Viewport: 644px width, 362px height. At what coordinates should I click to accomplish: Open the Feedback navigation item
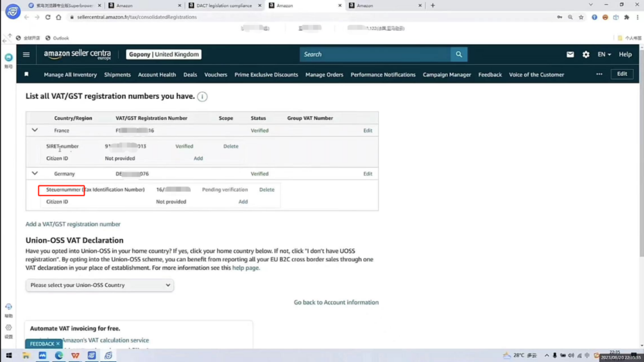[x=490, y=75]
